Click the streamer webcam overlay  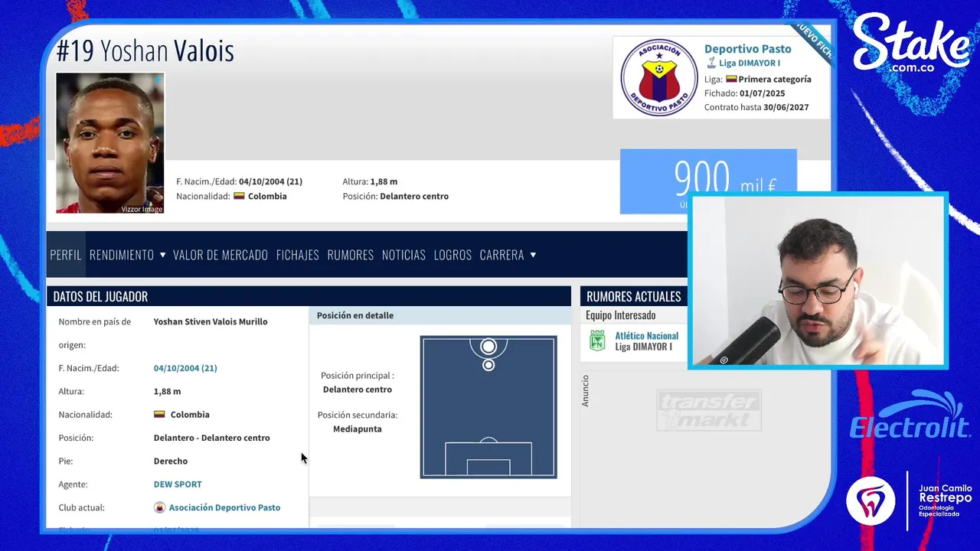[x=818, y=281]
